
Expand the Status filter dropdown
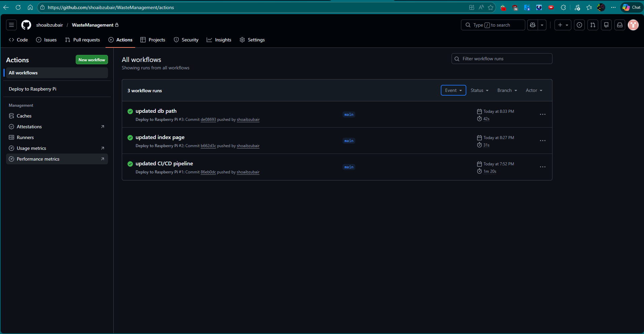[479, 90]
